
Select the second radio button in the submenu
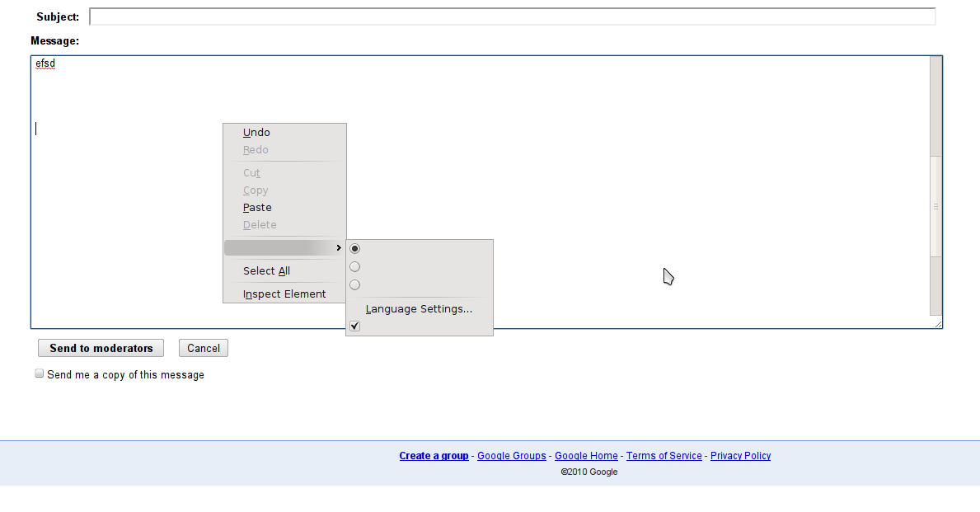pos(355,266)
